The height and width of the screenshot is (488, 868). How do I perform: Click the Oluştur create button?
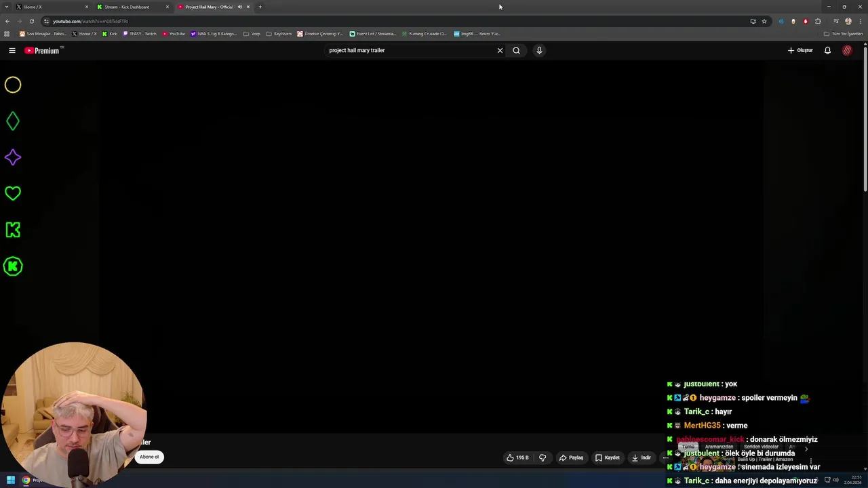tap(800, 50)
